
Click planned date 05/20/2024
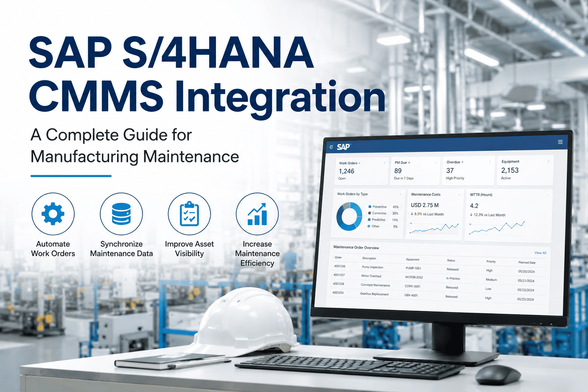[x=526, y=271]
